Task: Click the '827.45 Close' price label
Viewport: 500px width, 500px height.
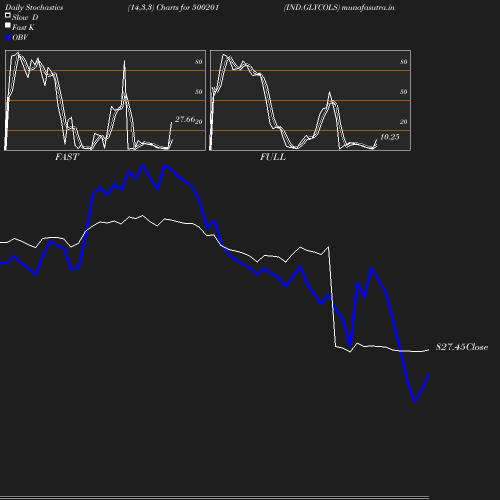Action: pyautogui.click(x=462, y=347)
